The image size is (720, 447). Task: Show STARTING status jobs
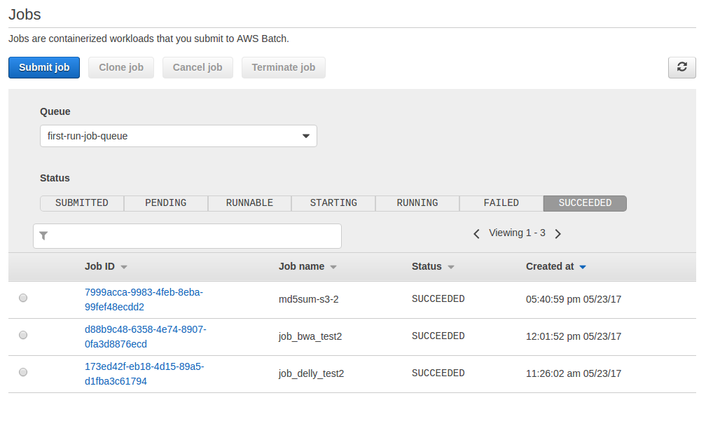pos(333,203)
